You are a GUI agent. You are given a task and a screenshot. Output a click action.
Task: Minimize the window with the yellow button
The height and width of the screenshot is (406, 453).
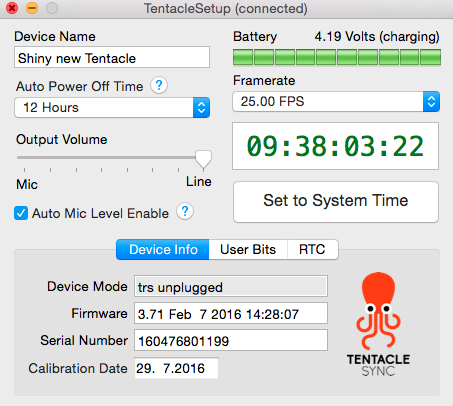pyautogui.click(x=32, y=8)
